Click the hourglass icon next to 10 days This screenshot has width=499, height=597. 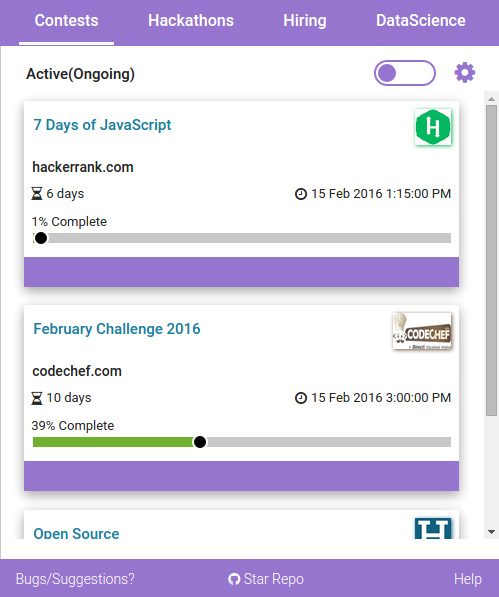[37, 398]
